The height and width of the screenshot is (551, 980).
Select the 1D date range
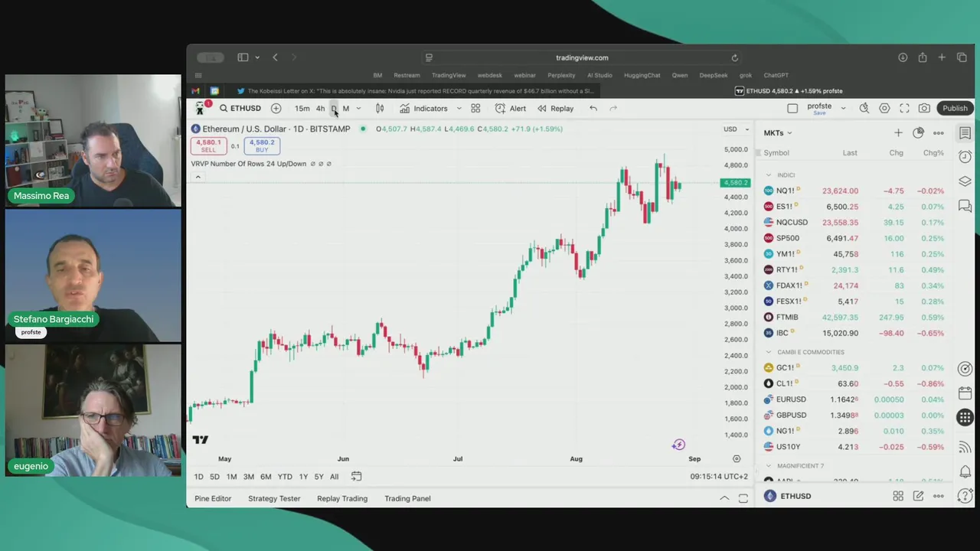click(198, 477)
